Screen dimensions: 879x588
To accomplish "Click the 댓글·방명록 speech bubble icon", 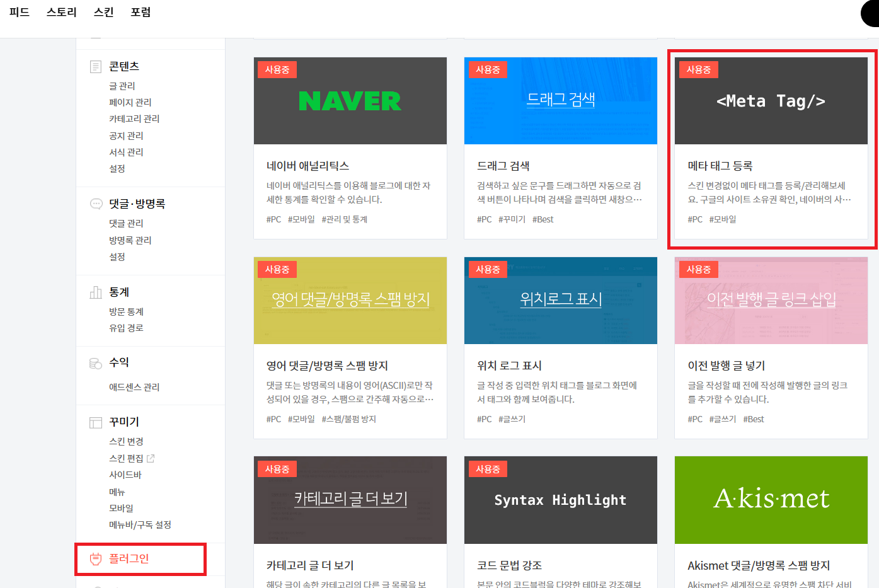I will click(96, 204).
